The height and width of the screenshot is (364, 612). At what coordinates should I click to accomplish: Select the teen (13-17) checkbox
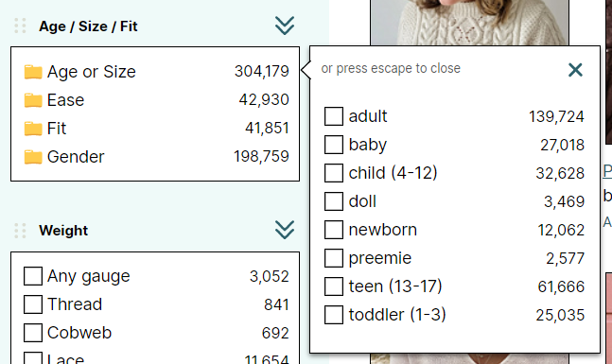[334, 286]
